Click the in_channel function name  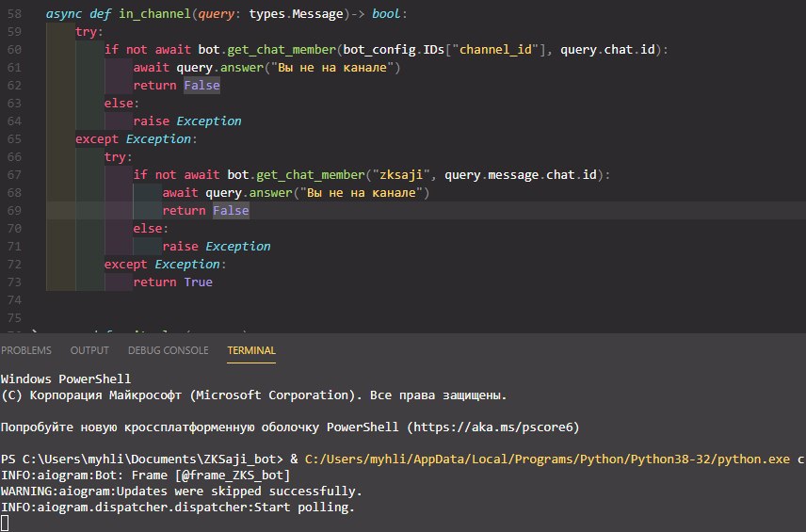point(154,14)
